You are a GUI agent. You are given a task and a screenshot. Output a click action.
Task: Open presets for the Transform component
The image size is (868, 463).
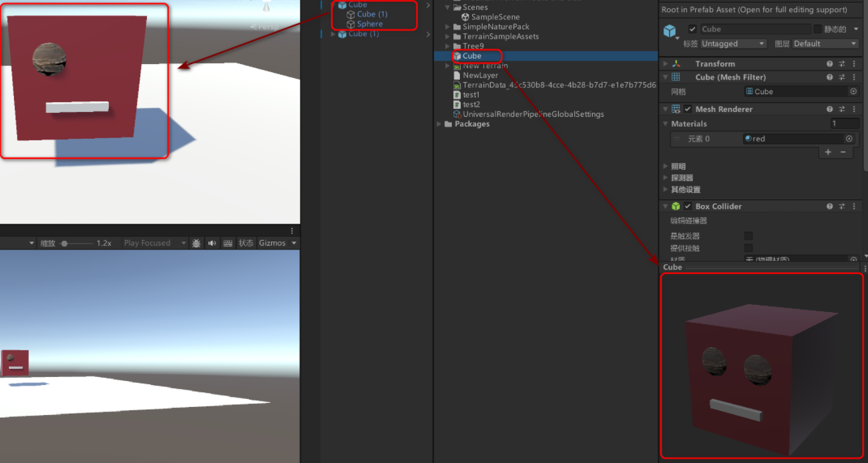[x=842, y=64]
